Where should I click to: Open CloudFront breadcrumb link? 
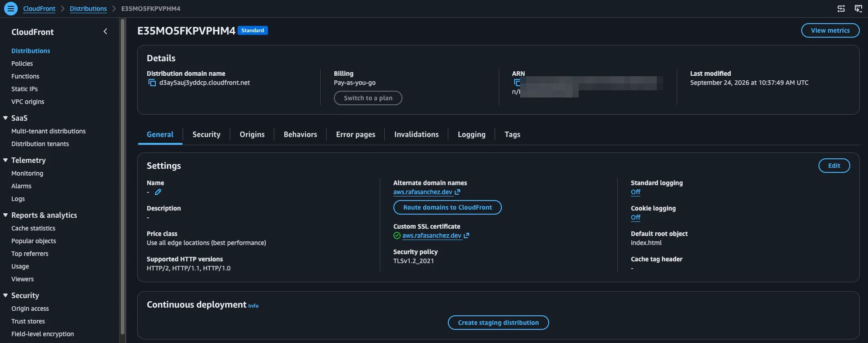coord(39,9)
